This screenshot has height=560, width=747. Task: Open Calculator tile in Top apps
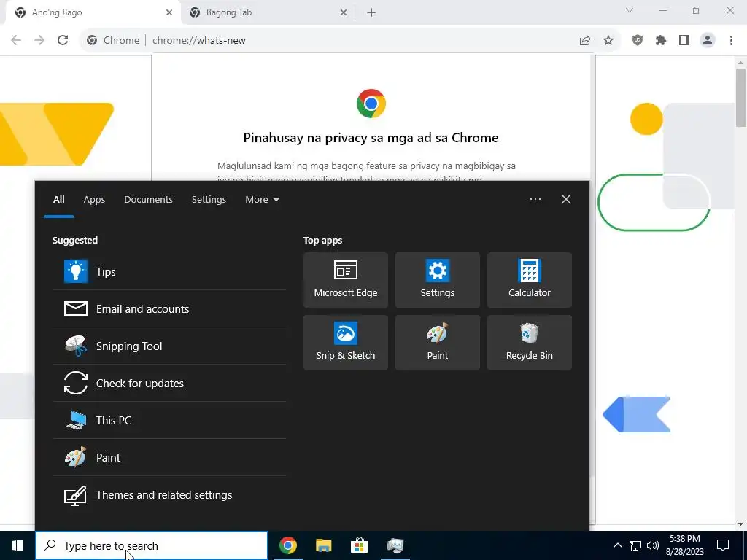tap(530, 280)
